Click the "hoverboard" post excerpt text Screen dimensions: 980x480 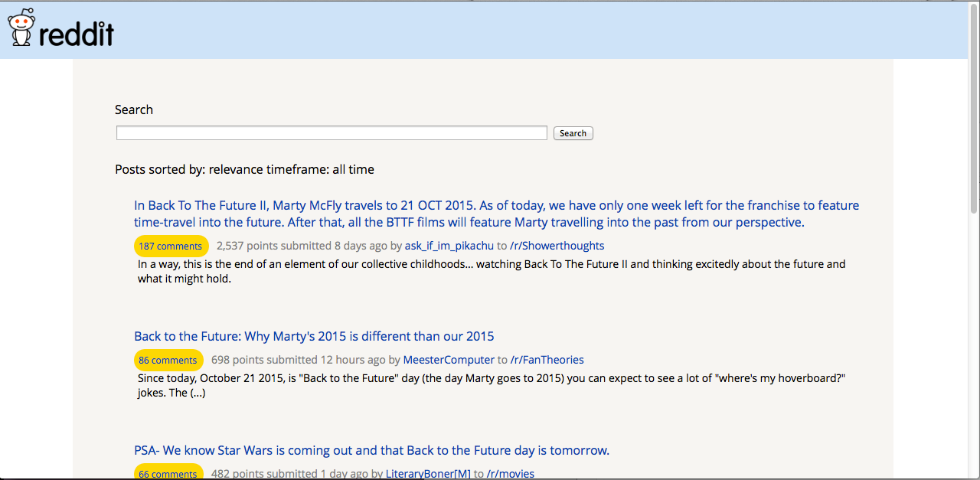tap(492, 386)
